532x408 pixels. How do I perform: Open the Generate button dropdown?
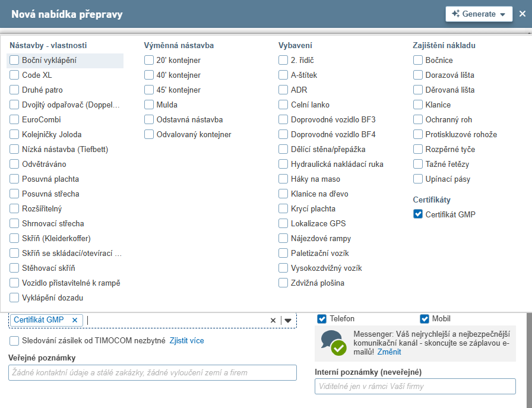tap(479, 14)
